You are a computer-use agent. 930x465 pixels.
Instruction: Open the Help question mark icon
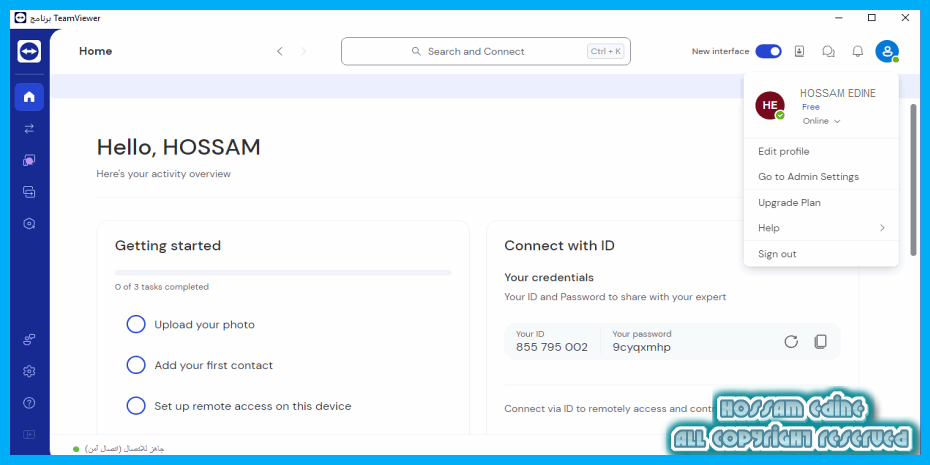pyautogui.click(x=29, y=403)
